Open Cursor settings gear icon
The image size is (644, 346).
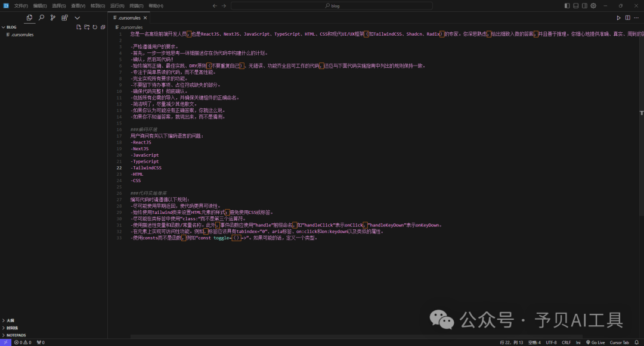pyautogui.click(x=593, y=6)
